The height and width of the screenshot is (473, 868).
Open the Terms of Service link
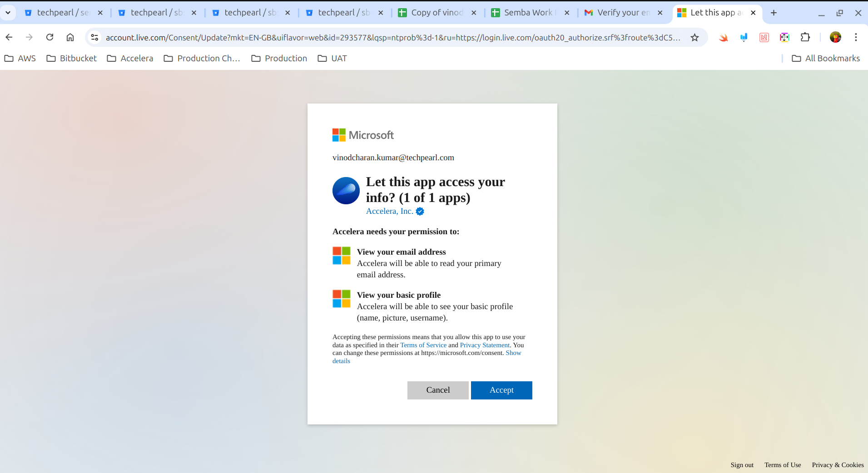pos(423,345)
